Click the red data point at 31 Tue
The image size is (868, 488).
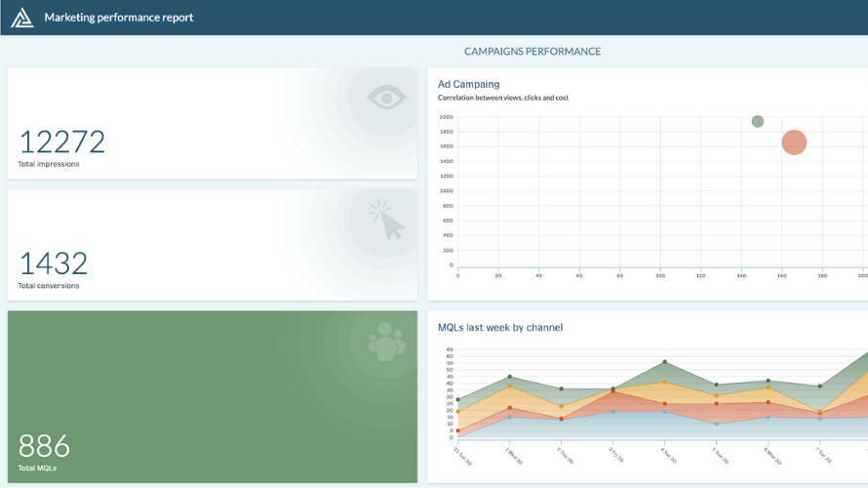457,430
